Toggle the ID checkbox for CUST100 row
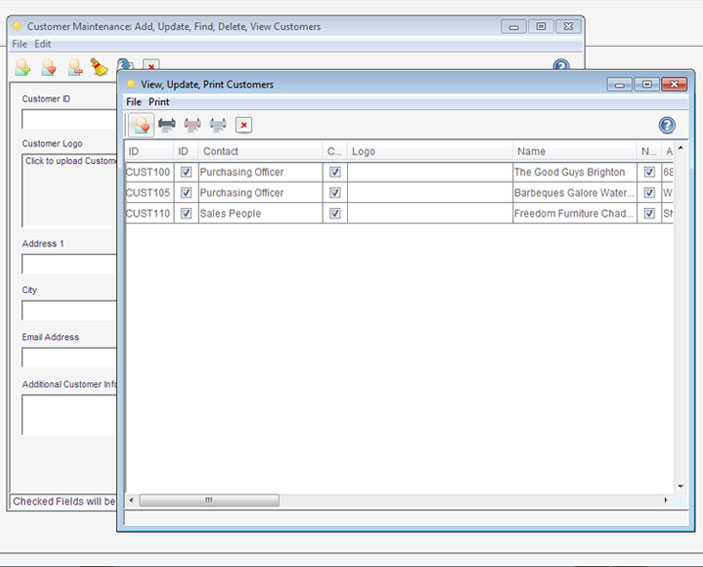Viewport: 703px width, 567px height. 186,172
